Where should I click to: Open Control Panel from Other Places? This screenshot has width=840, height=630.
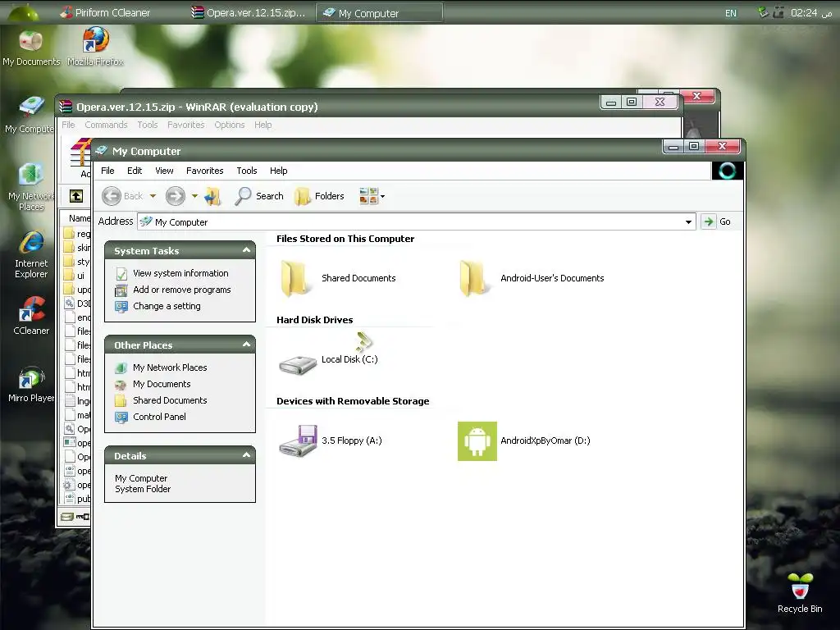(x=159, y=417)
